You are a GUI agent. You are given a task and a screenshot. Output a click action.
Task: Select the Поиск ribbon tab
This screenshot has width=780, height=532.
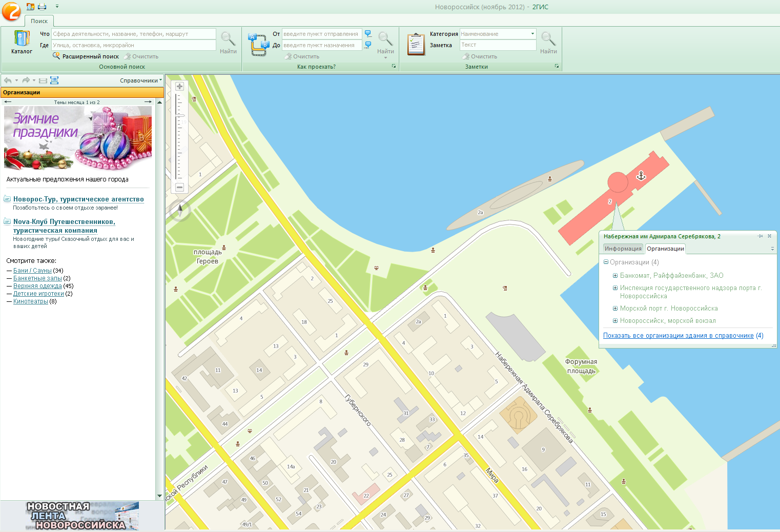(x=39, y=21)
